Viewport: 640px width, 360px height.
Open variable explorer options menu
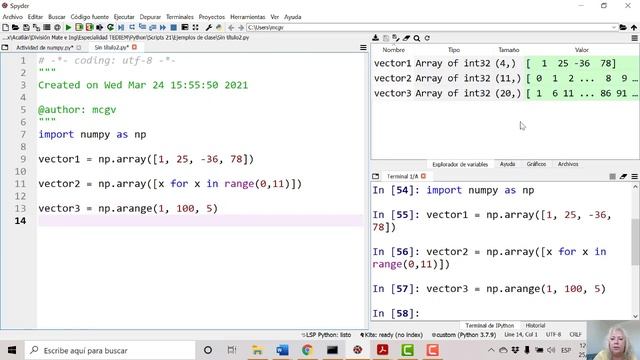click(x=635, y=38)
